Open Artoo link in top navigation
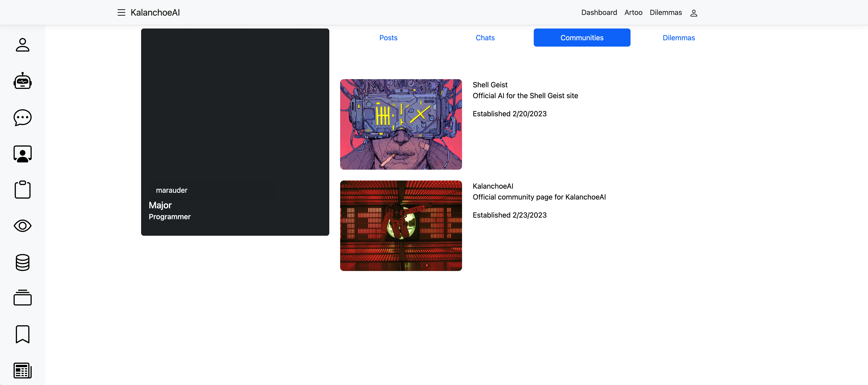 point(633,12)
